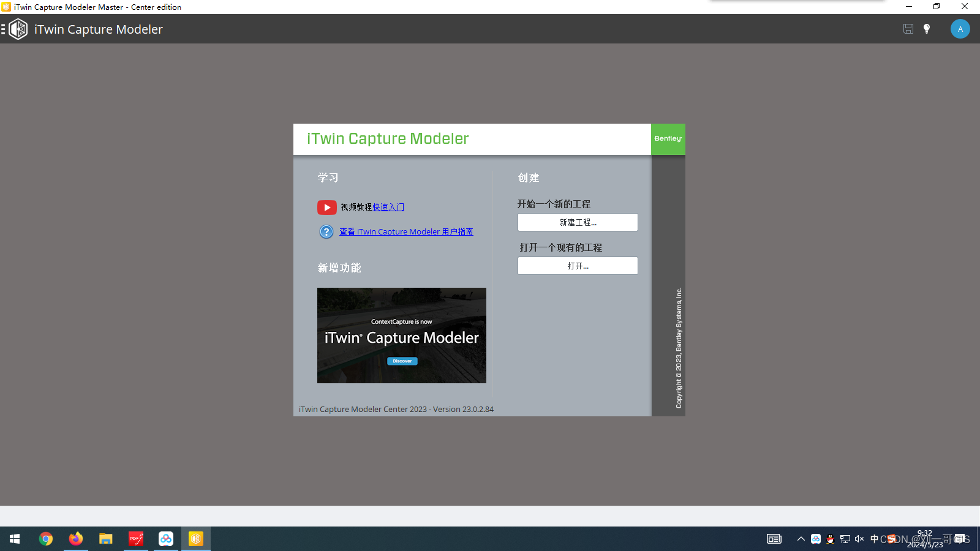Launch Google Chrome from the taskbar
Screen dimensions: 980x551
coord(46,539)
